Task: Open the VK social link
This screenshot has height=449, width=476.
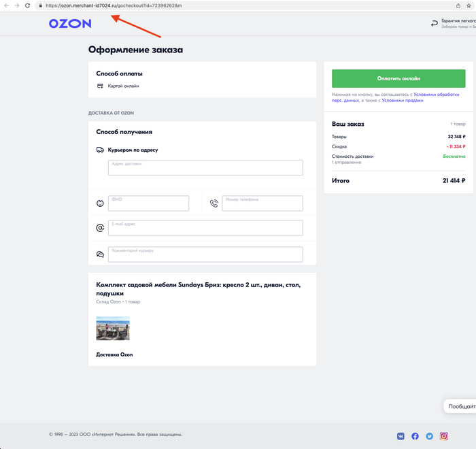Action: tap(401, 436)
